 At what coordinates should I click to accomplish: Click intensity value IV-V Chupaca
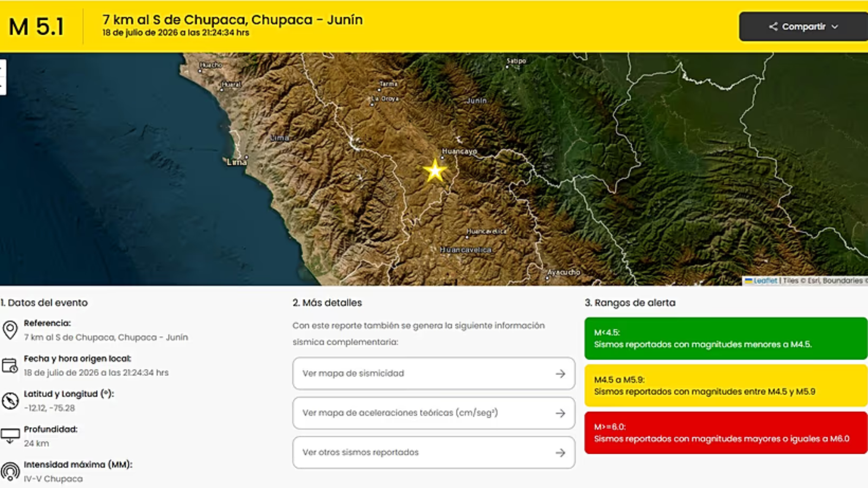click(53, 479)
